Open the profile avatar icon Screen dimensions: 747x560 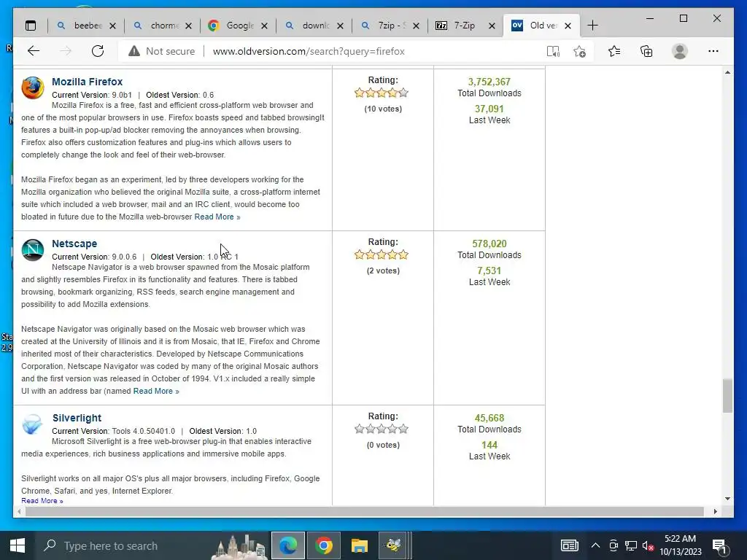(x=680, y=51)
